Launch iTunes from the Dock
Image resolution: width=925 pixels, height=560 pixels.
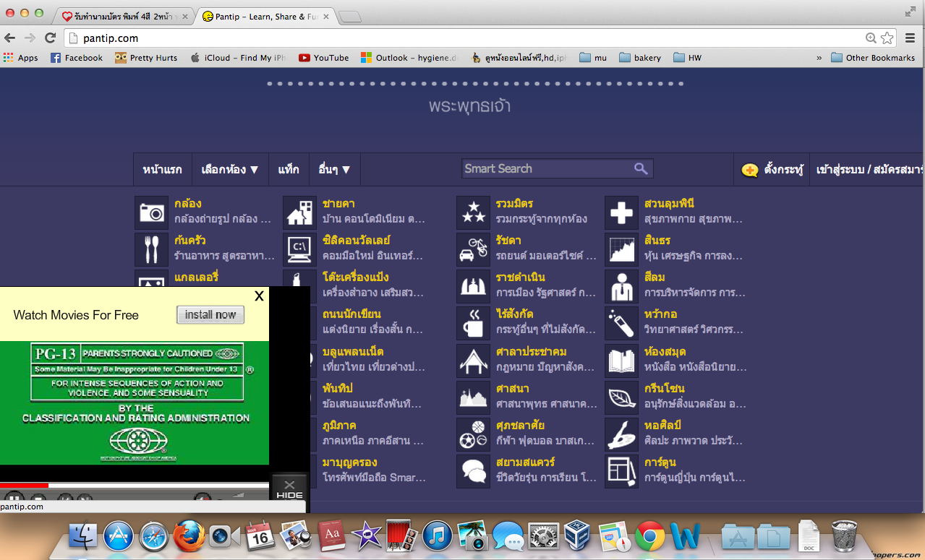coord(438,536)
